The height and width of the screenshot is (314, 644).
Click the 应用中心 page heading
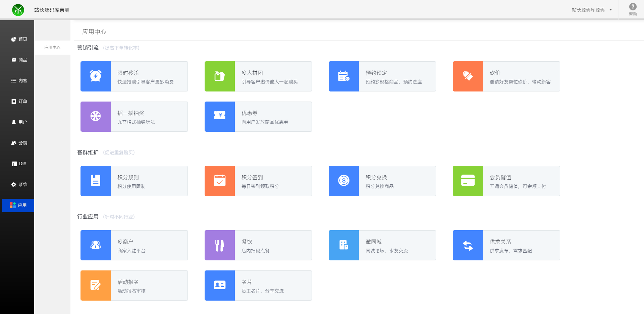(x=94, y=32)
